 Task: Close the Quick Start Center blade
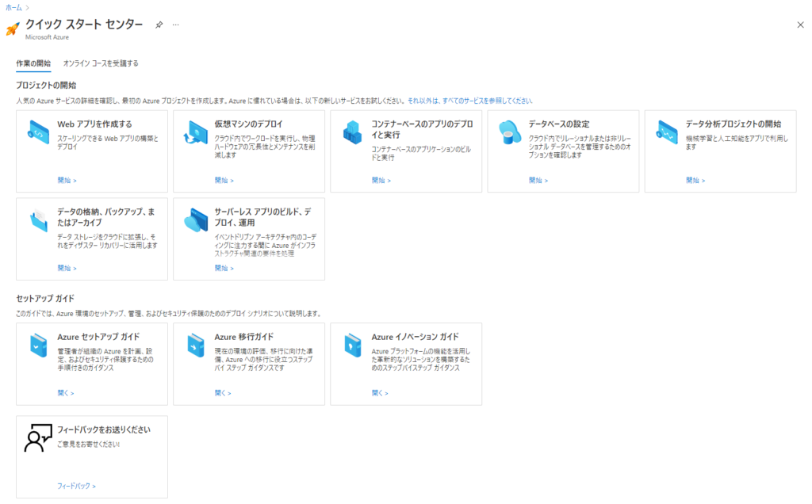(800, 25)
